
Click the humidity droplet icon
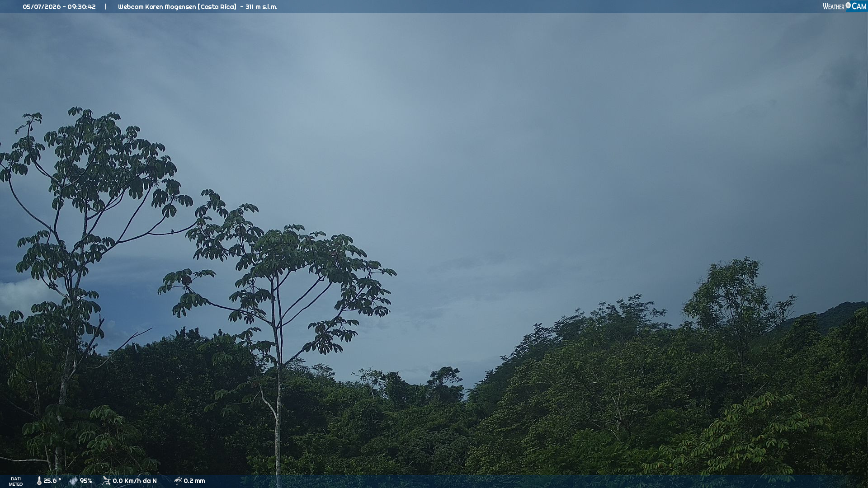click(73, 481)
